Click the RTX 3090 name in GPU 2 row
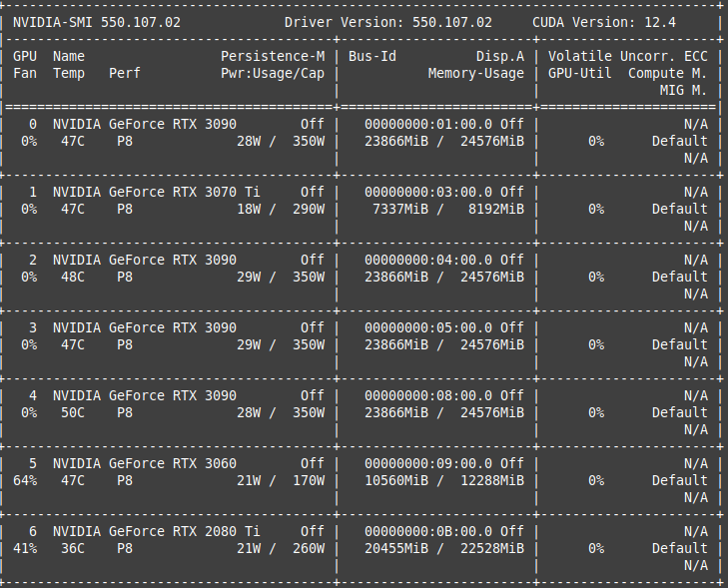The width and height of the screenshot is (728, 588). pos(145,260)
